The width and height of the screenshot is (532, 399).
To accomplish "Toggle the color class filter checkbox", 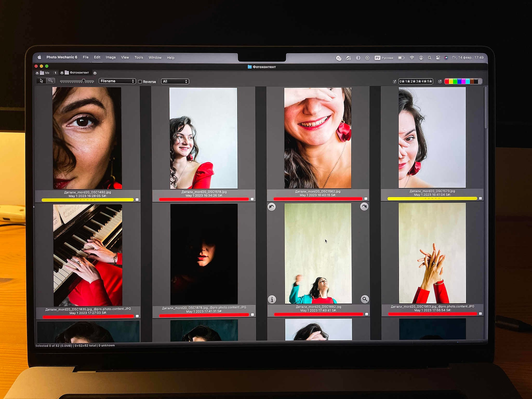I will 440,81.
